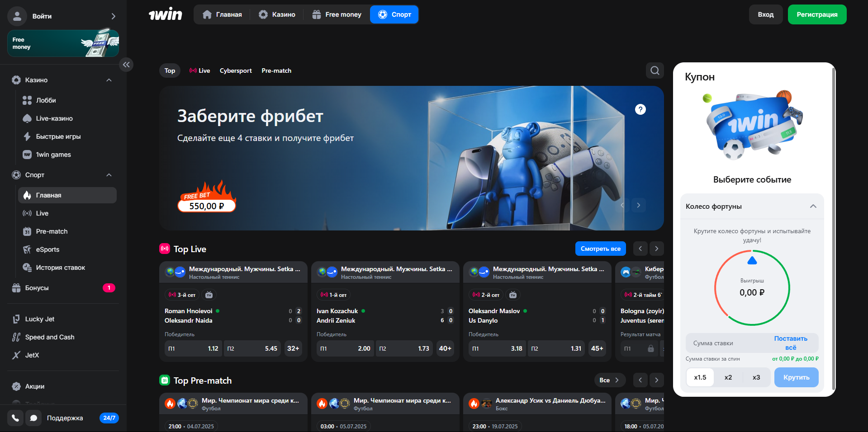
Task: Open video stream icon for Oleksandr Maslov match
Action: click(x=513, y=295)
